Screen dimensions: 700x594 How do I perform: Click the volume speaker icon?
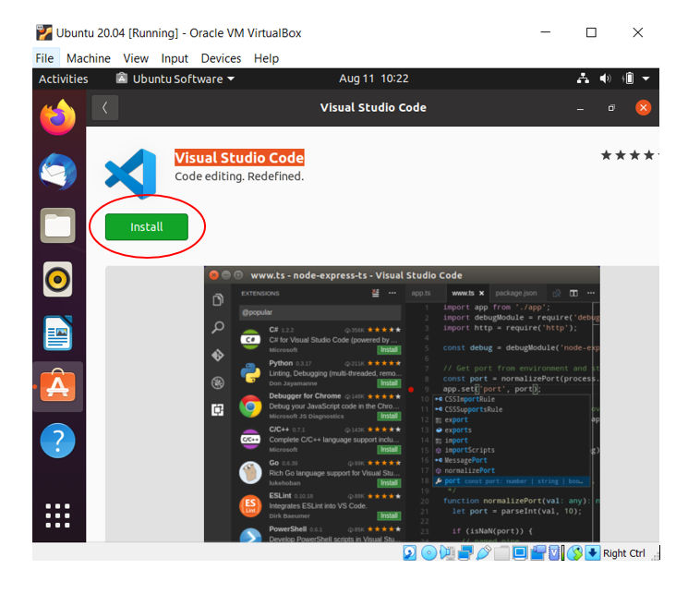click(605, 79)
